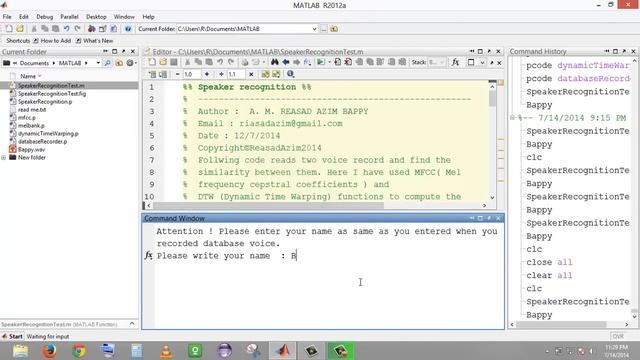This screenshot has height=360, width=640.
Task: Select 'close all' in Command History
Action: pyautogui.click(x=549, y=262)
